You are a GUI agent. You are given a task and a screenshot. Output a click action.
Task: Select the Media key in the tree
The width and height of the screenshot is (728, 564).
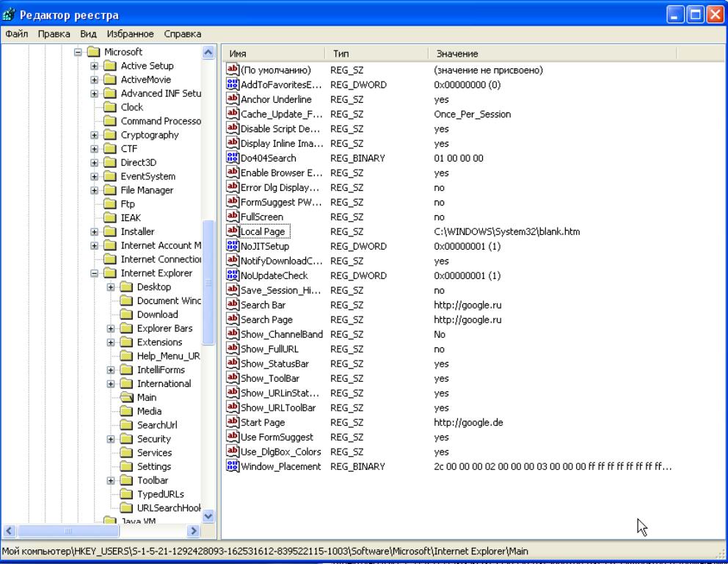pos(149,411)
